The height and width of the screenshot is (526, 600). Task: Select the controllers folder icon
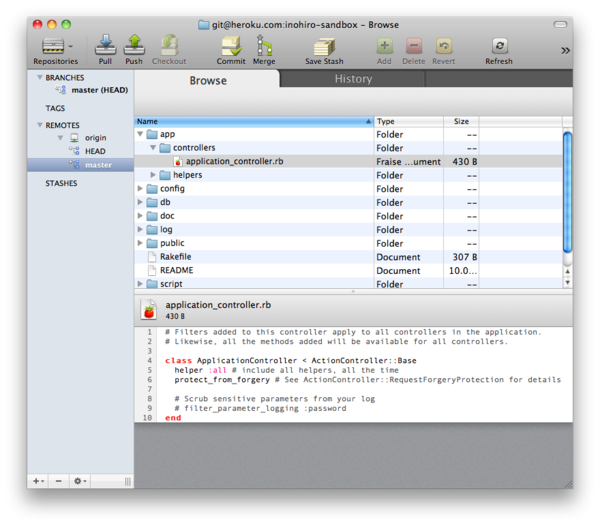(165, 148)
